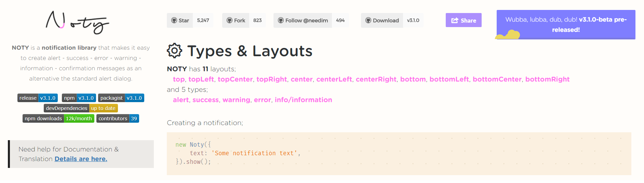The image size is (644, 183).
Task: Click the GitHub Fork button
Action: (x=236, y=21)
